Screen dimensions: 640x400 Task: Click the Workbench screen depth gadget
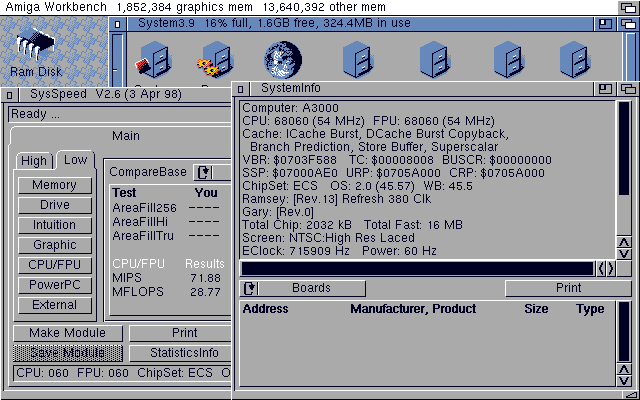click(629, 7)
